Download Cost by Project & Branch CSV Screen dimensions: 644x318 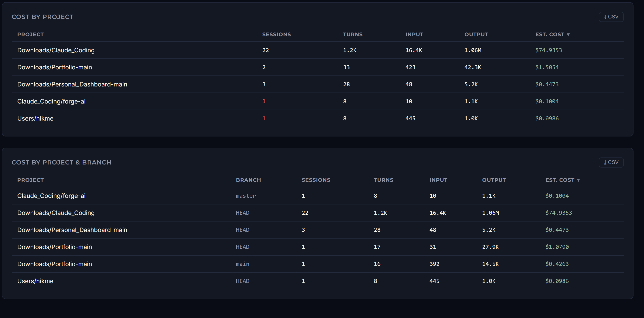click(611, 162)
